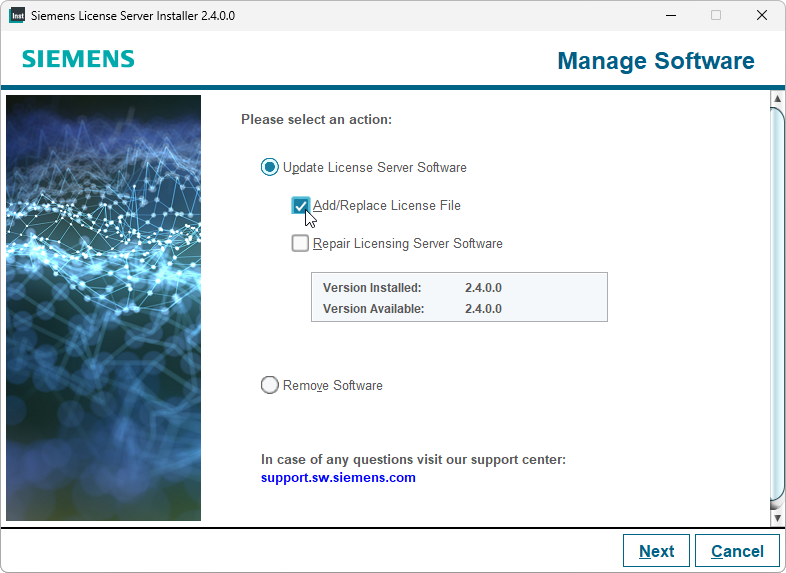This screenshot has height=573, width=786.
Task: Click the Version Available label
Action: pyautogui.click(x=373, y=308)
